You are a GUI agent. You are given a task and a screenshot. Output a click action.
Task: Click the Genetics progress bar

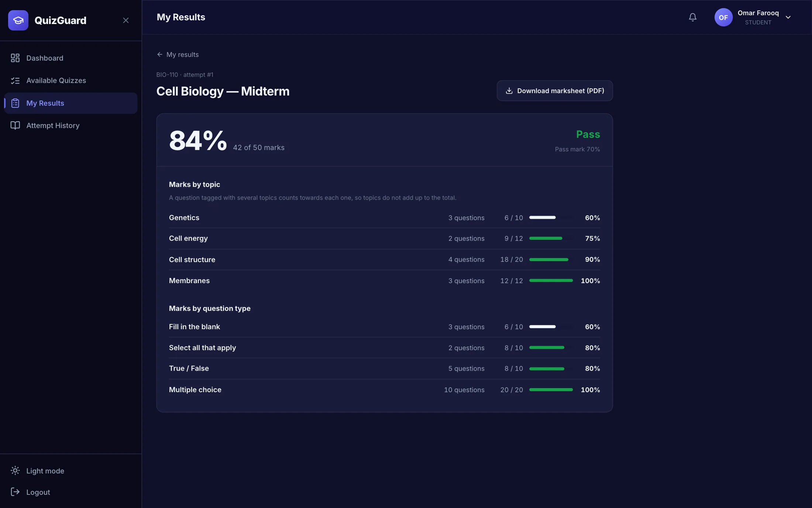tap(551, 218)
